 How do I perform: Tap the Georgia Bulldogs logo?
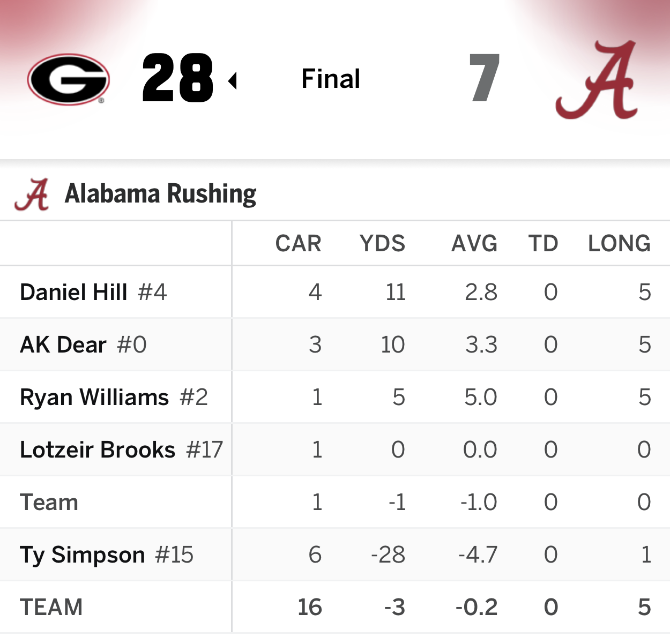point(68,79)
